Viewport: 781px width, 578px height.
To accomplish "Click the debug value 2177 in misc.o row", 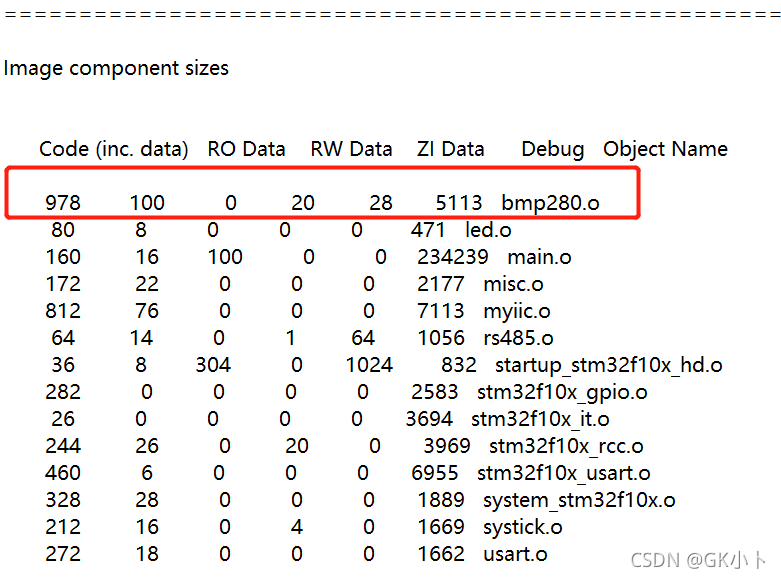I will click(x=441, y=284).
